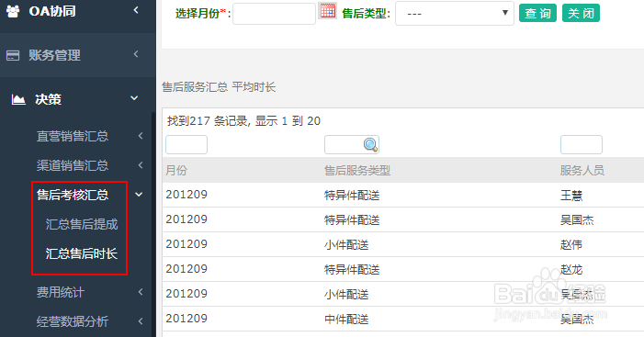Click the 账务管理 card icon

tap(13, 55)
